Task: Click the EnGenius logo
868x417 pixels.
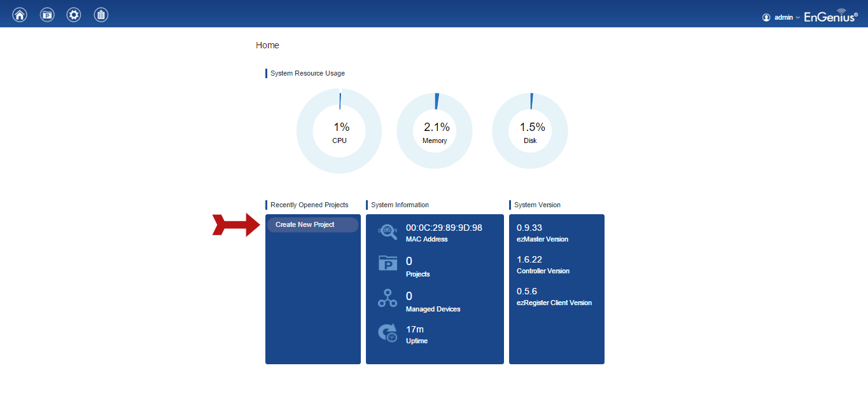Action: (830, 16)
